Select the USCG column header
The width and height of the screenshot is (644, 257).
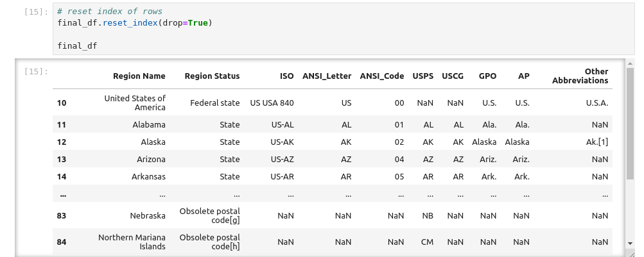pos(453,76)
